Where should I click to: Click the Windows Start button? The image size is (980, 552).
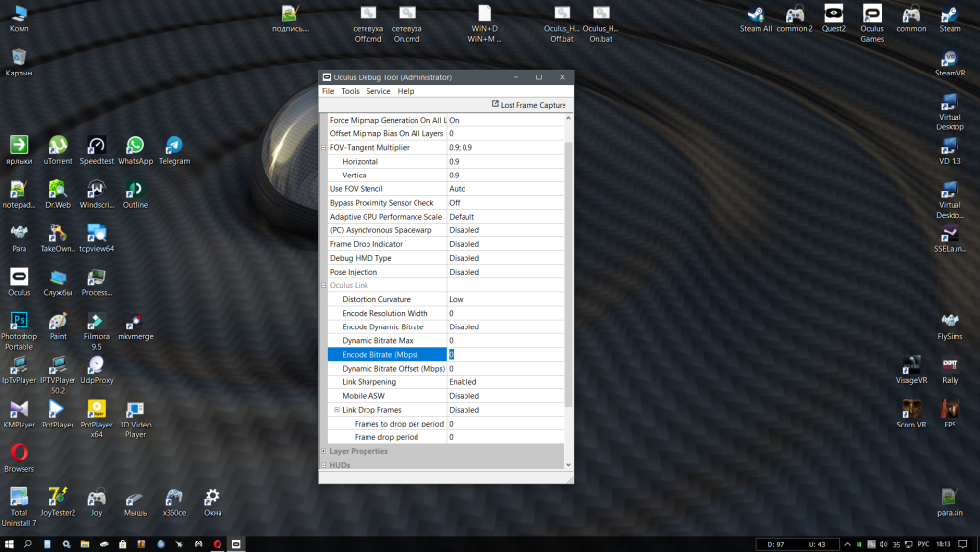point(9,544)
